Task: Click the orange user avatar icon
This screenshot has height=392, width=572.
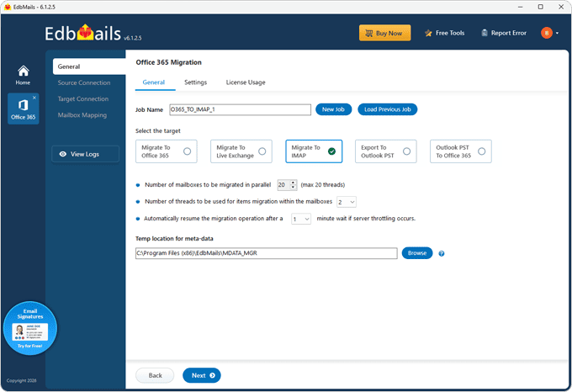Action: tap(547, 33)
